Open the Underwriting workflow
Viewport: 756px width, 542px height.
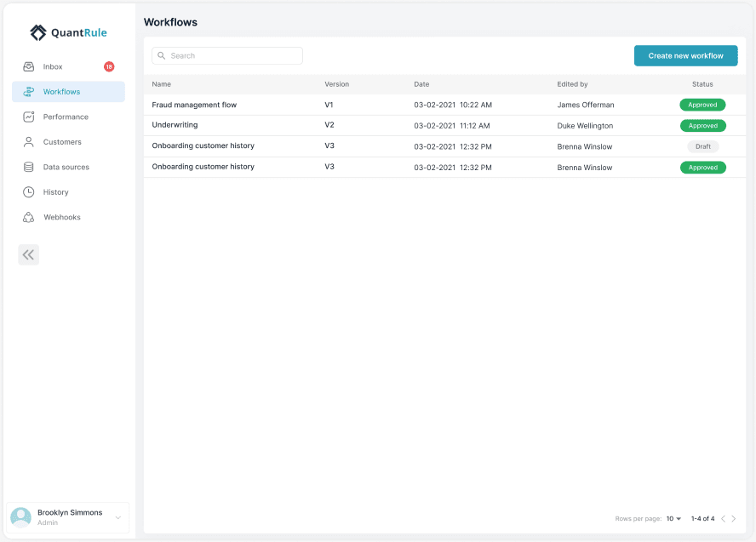(175, 125)
